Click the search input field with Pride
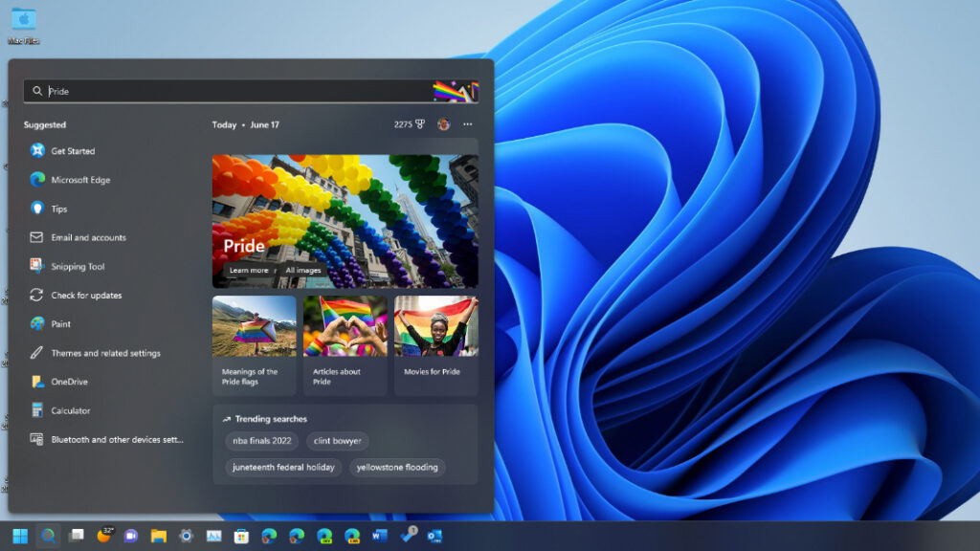Viewport: 980px width, 551px height. click(x=230, y=91)
